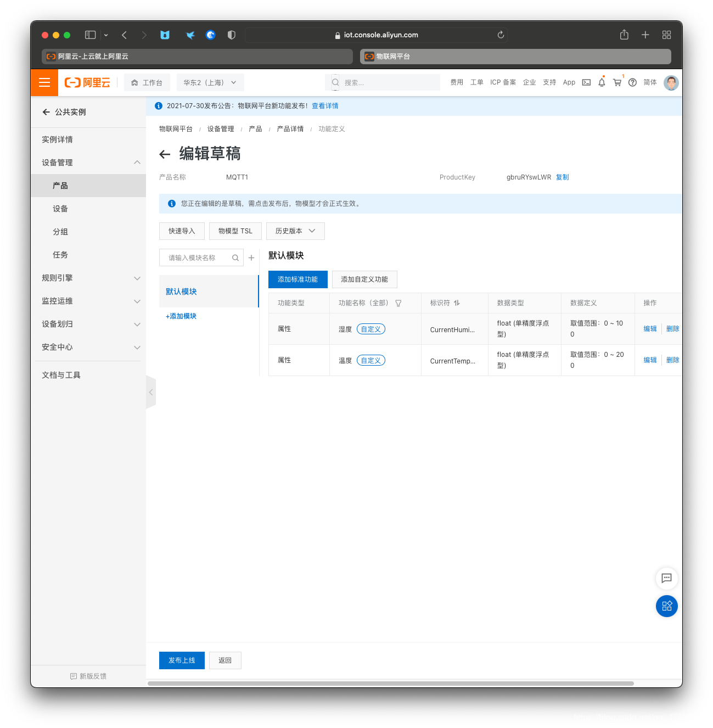Click the 发布上线 button
This screenshot has width=713, height=728.
(x=182, y=660)
